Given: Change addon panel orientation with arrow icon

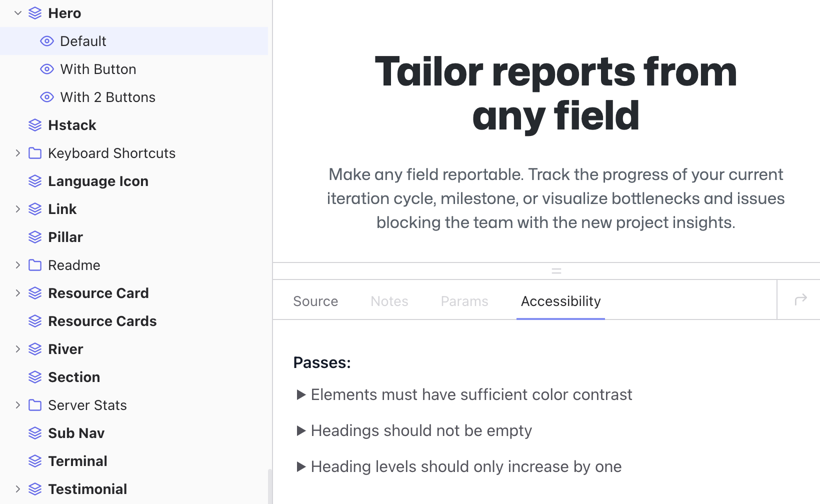Looking at the screenshot, I should point(801,299).
